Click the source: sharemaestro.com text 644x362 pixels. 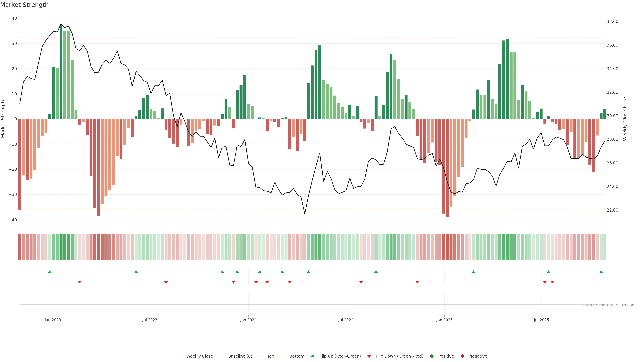pos(609,305)
